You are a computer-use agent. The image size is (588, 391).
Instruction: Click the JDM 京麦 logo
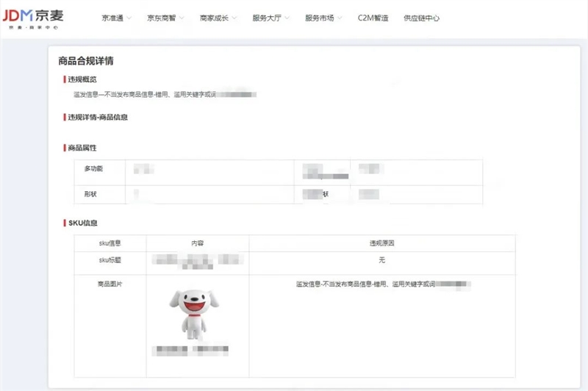[x=33, y=19]
